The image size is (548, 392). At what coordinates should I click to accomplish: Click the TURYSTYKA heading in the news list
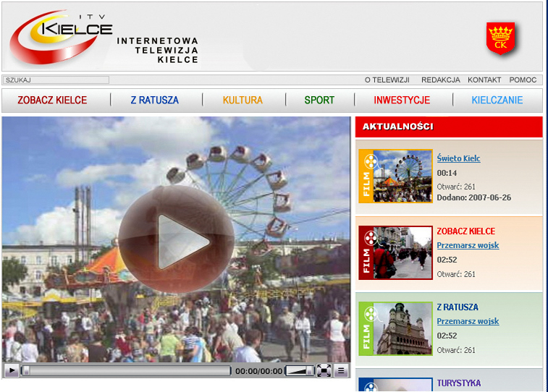pyautogui.click(x=458, y=383)
